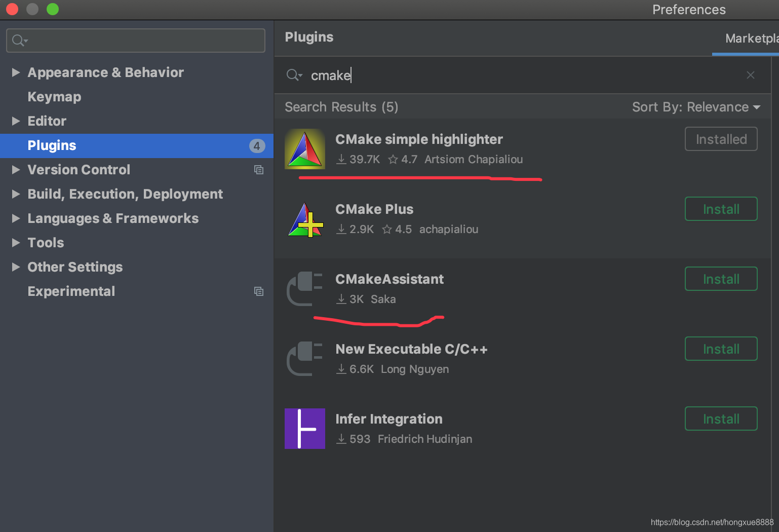Click the settings search input field
Viewport: 779px width, 532px height.
coord(136,41)
